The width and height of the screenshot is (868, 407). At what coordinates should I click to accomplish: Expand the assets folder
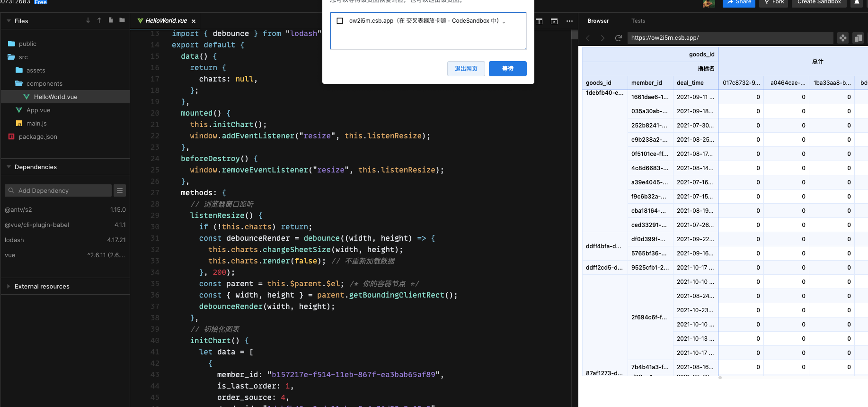(x=65, y=70)
